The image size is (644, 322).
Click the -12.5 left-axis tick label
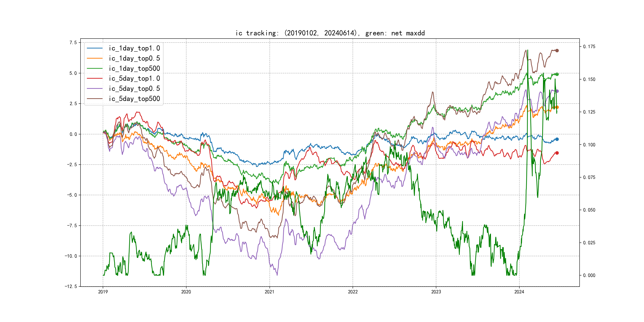[x=71, y=286]
